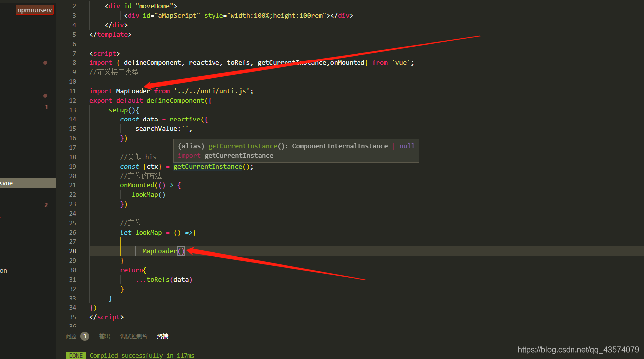Screen dimensions: 644x359
Task: Click MapLoader in the import statement on line 11
Action: 133,91
